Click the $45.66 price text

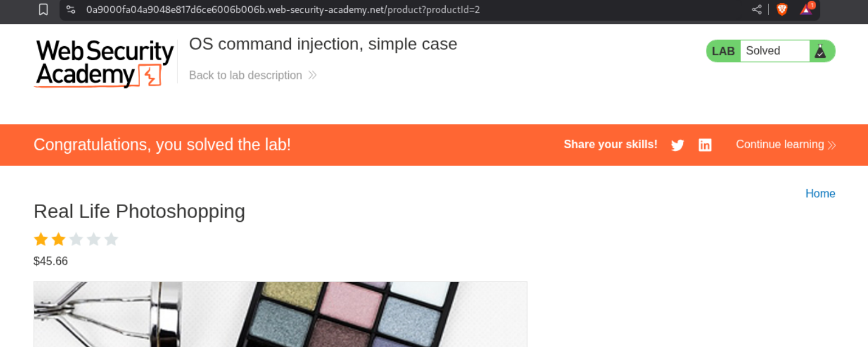point(51,261)
